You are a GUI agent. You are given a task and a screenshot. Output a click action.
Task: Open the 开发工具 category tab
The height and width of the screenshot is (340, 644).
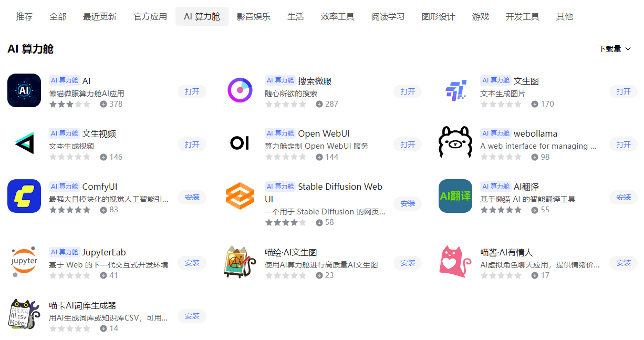[523, 16]
